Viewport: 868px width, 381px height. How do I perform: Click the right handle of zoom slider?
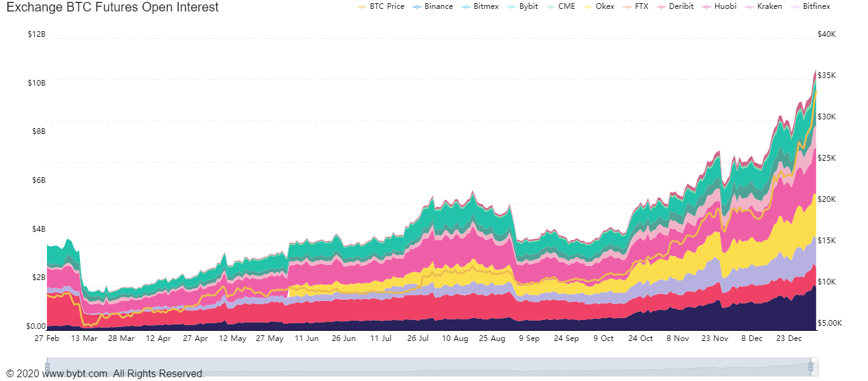[811, 366]
